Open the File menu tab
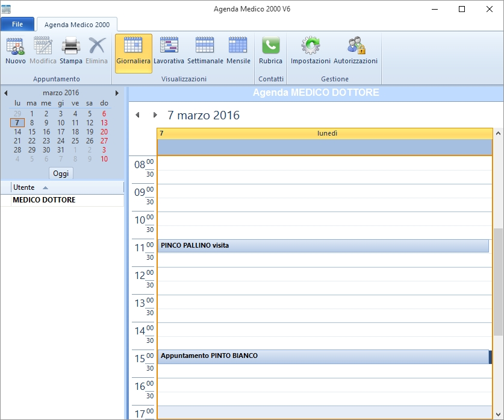The height and width of the screenshot is (420, 504). click(17, 24)
